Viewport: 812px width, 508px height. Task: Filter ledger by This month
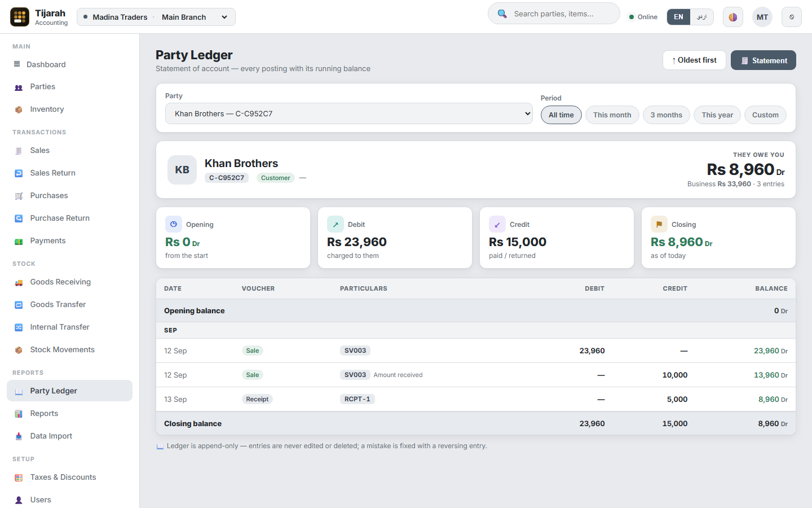click(x=612, y=115)
